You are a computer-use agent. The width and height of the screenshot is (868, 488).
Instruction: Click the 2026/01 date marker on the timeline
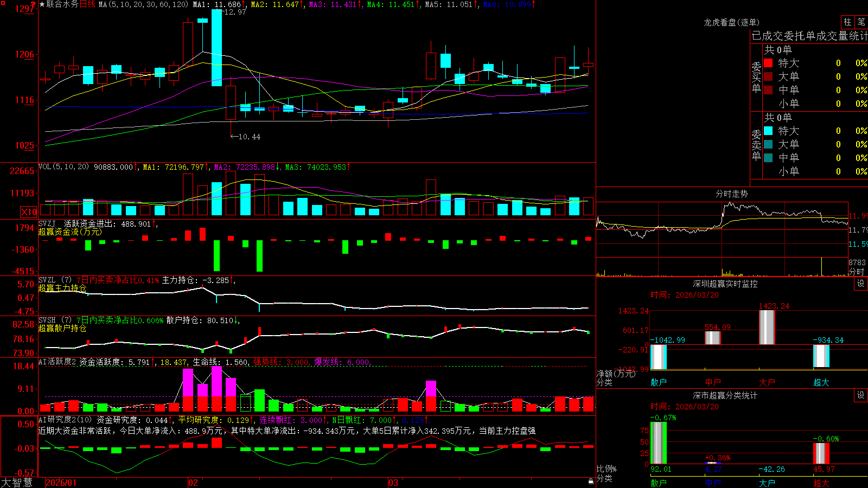61,483
